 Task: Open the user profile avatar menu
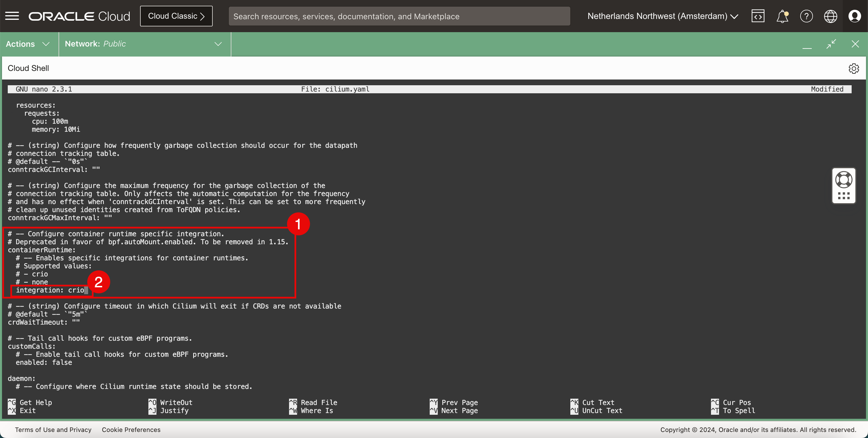(x=855, y=16)
